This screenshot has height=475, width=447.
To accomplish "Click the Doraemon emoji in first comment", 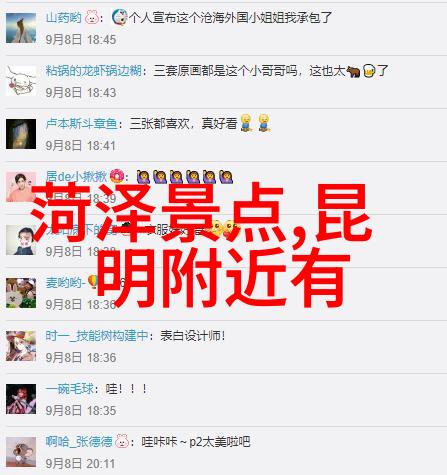I will pos(119,17).
